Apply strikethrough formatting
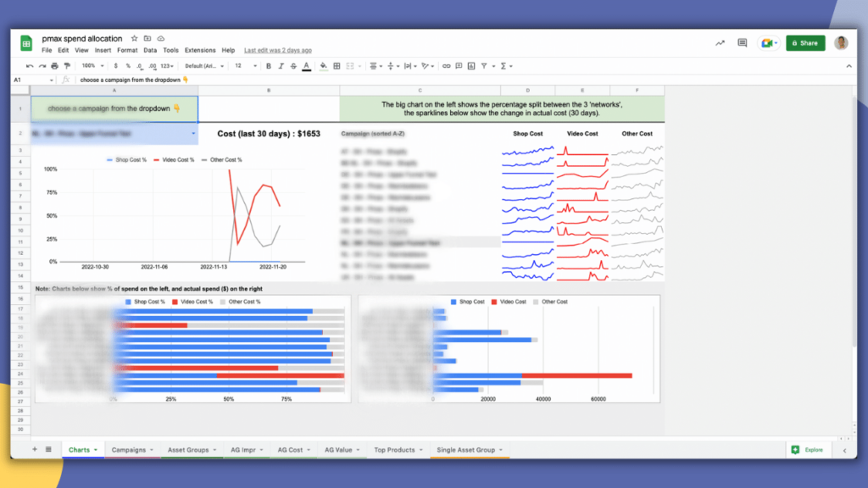The image size is (868, 488). coord(293,66)
